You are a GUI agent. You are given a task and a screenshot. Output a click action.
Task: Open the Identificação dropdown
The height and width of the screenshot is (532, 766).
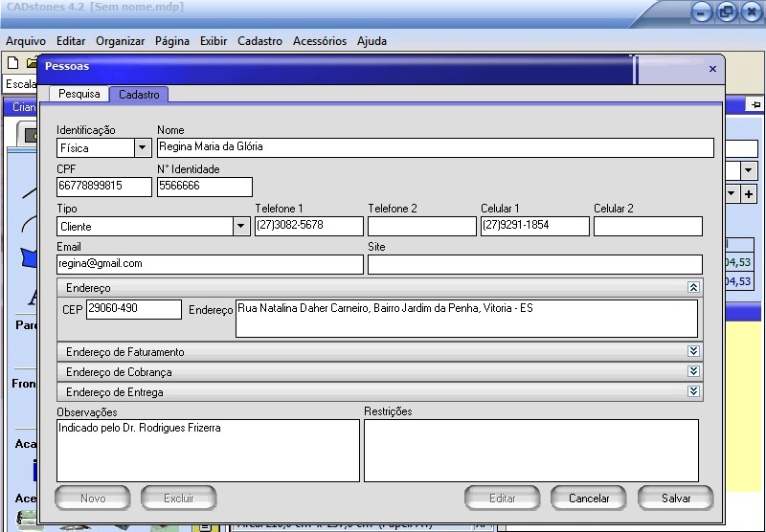click(x=142, y=147)
